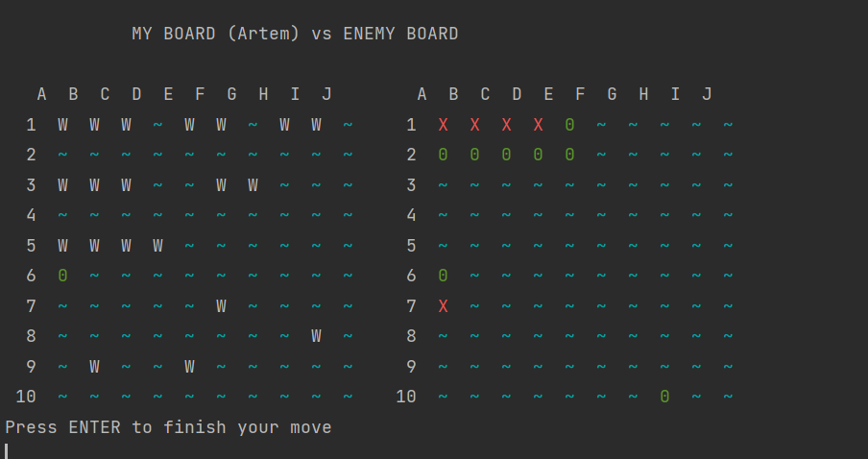
Task: Click column header A of my board
Action: tap(41, 94)
